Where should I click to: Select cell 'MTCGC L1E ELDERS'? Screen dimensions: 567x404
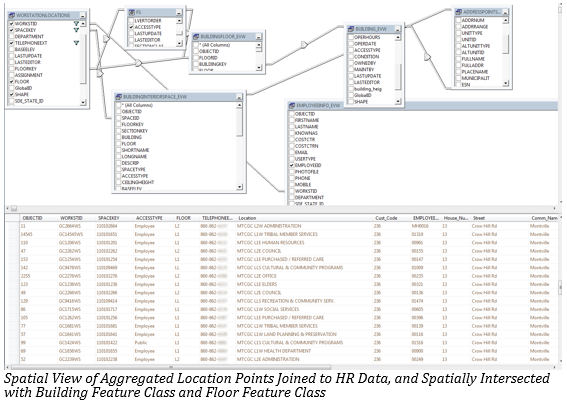(257, 284)
